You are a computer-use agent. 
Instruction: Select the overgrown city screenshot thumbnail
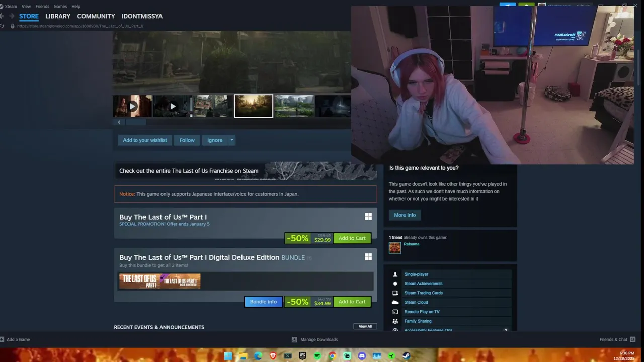click(x=294, y=106)
